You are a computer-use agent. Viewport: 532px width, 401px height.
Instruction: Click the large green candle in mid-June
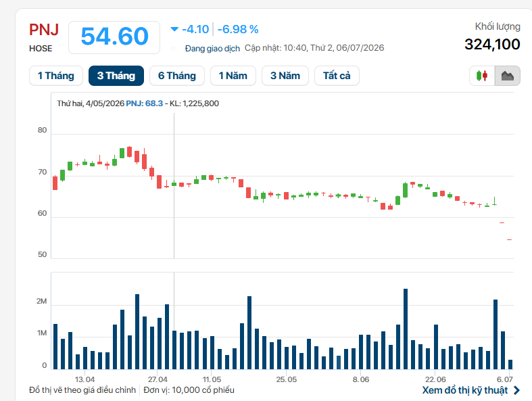(405, 190)
